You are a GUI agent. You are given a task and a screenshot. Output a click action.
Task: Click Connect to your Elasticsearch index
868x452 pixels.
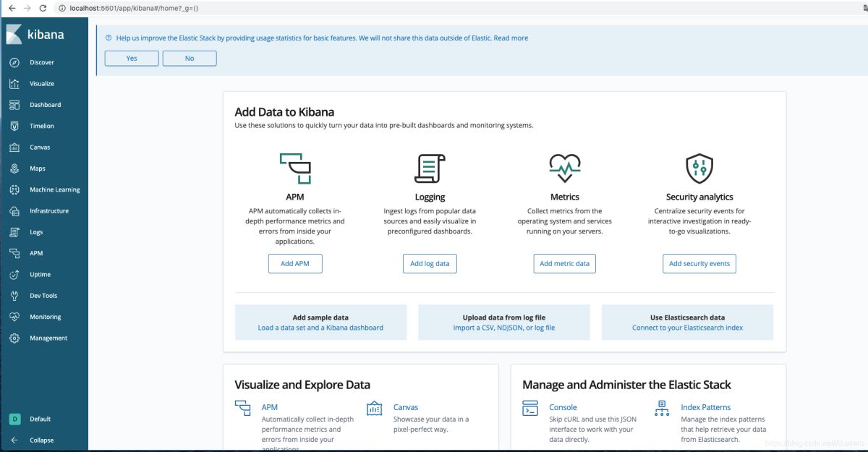[x=686, y=327]
